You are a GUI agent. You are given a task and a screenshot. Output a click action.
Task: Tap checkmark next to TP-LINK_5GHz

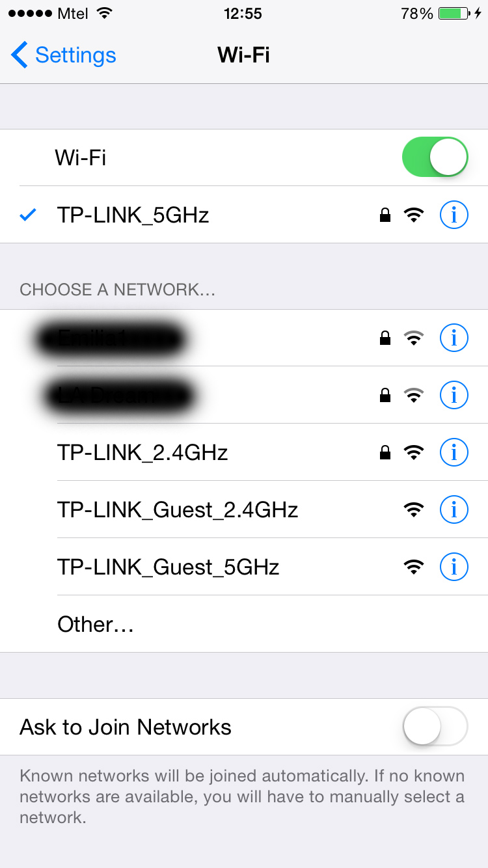point(28,215)
